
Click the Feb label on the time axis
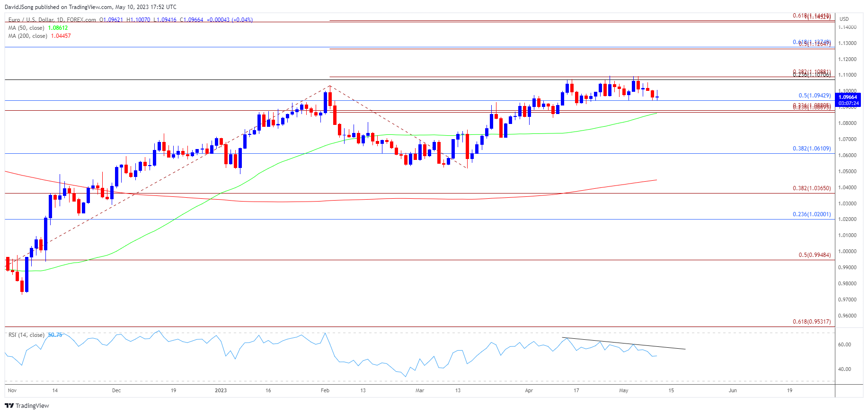(x=325, y=390)
